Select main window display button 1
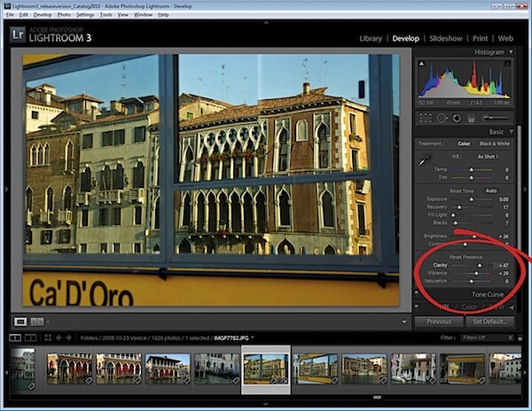The height and width of the screenshot is (411, 532). (15, 337)
